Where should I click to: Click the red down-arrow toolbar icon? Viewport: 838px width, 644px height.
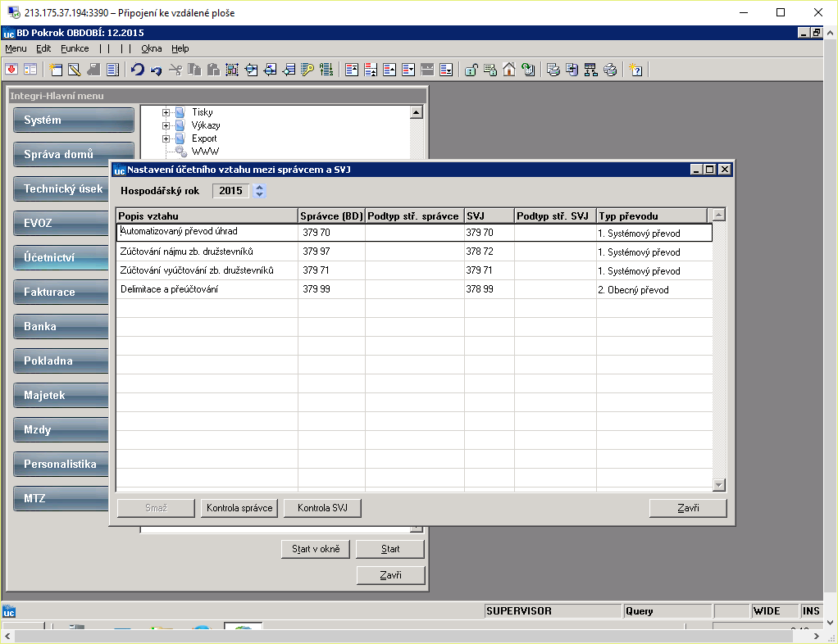click(x=11, y=70)
